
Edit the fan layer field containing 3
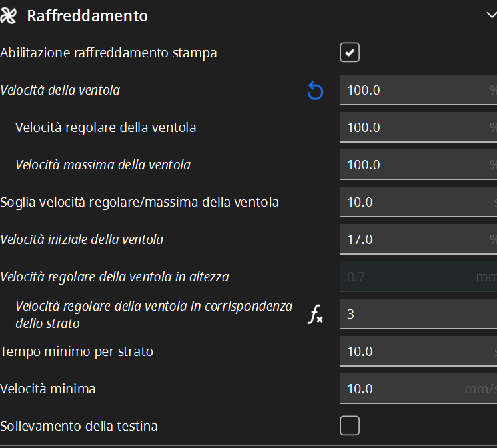(x=414, y=314)
